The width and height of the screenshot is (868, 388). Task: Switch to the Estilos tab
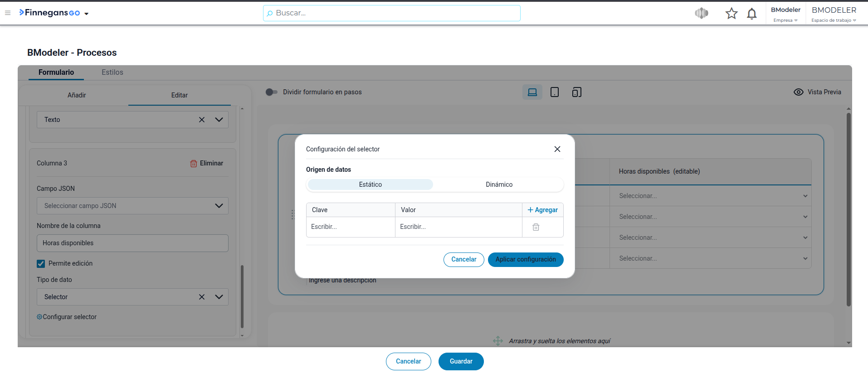(x=112, y=73)
